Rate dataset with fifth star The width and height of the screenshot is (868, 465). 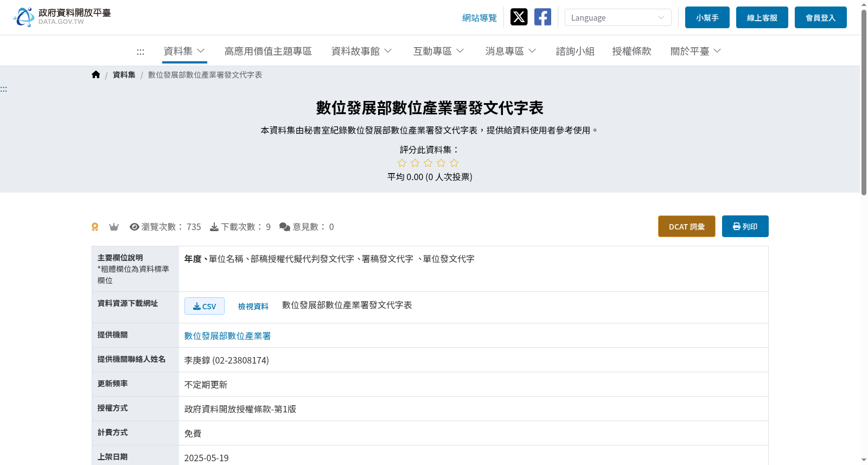pyautogui.click(x=454, y=163)
